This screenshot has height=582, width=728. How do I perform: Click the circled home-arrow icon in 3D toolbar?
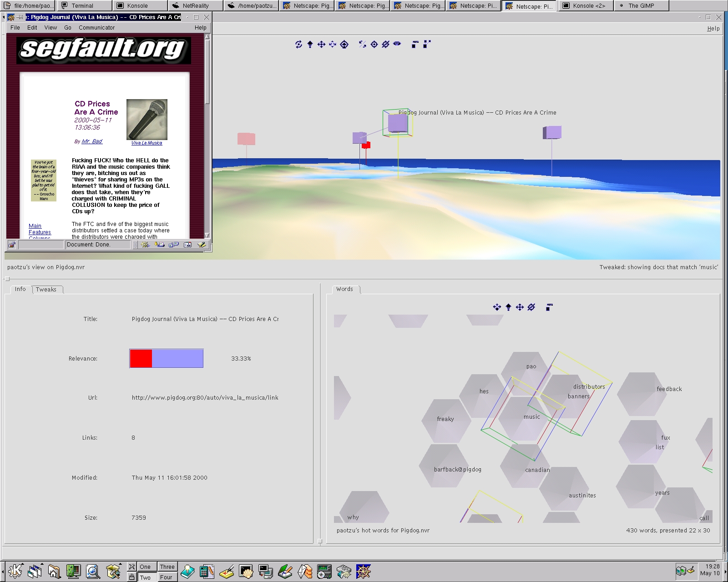coord(344,44)
